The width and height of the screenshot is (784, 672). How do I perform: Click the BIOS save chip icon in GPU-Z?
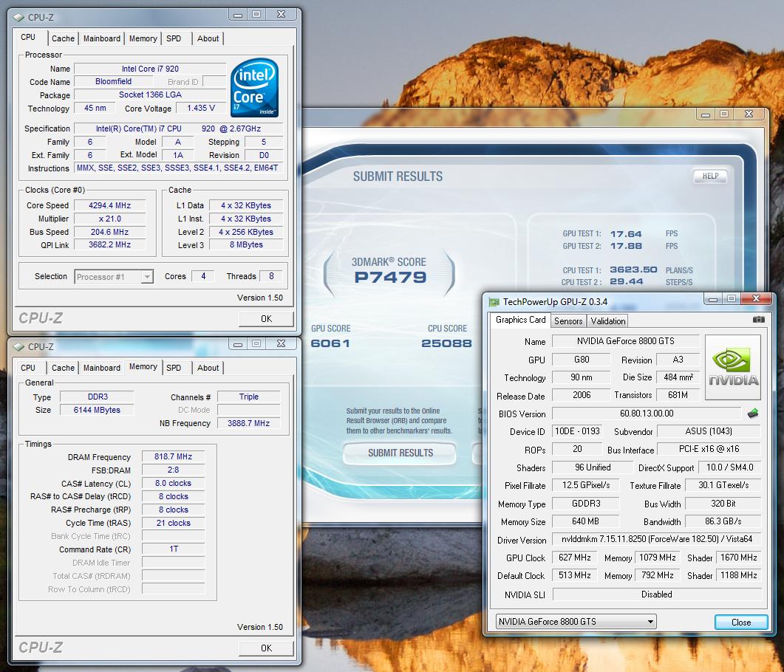point(752,414)
